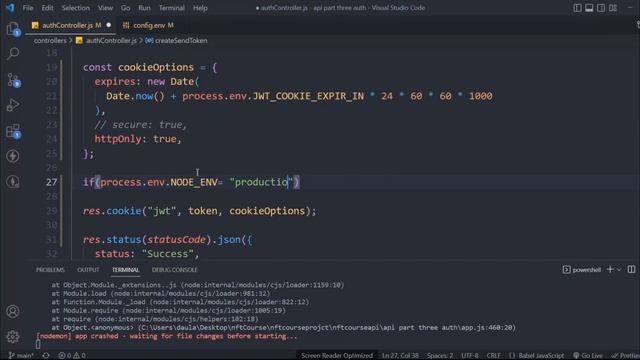Open the Search view icon
640x360 pixels.
point(13,53)
